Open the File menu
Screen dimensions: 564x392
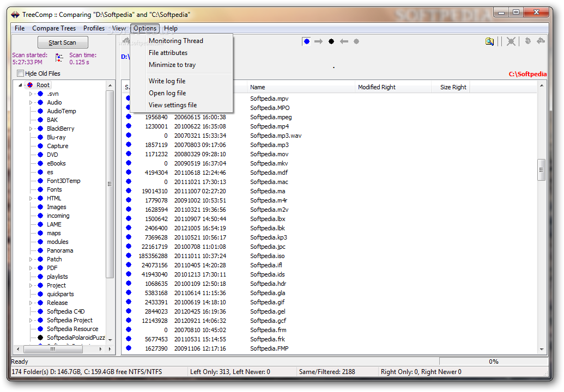tap(20, 28)
